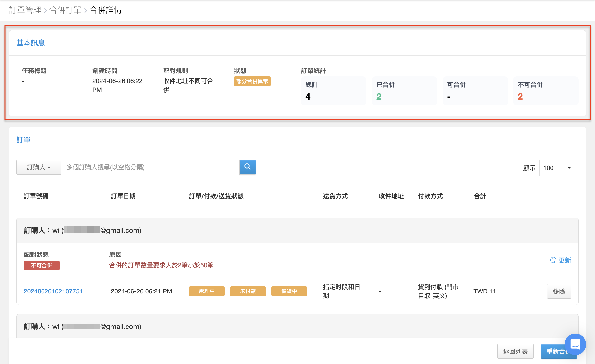Screen dimensions: 595x364
Task: Open the 顯示 100 page size dropdown
Action: pyautogui.click(x=557, y=168)
